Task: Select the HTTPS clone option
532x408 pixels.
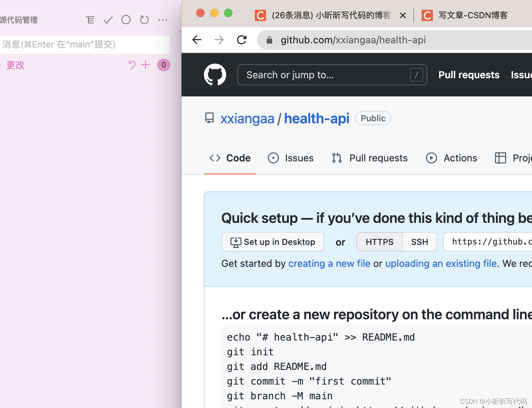Action: click(379, 242)
